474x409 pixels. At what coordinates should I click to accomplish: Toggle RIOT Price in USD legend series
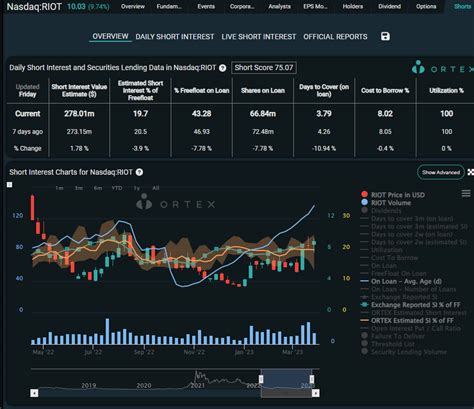click(393, 195)
